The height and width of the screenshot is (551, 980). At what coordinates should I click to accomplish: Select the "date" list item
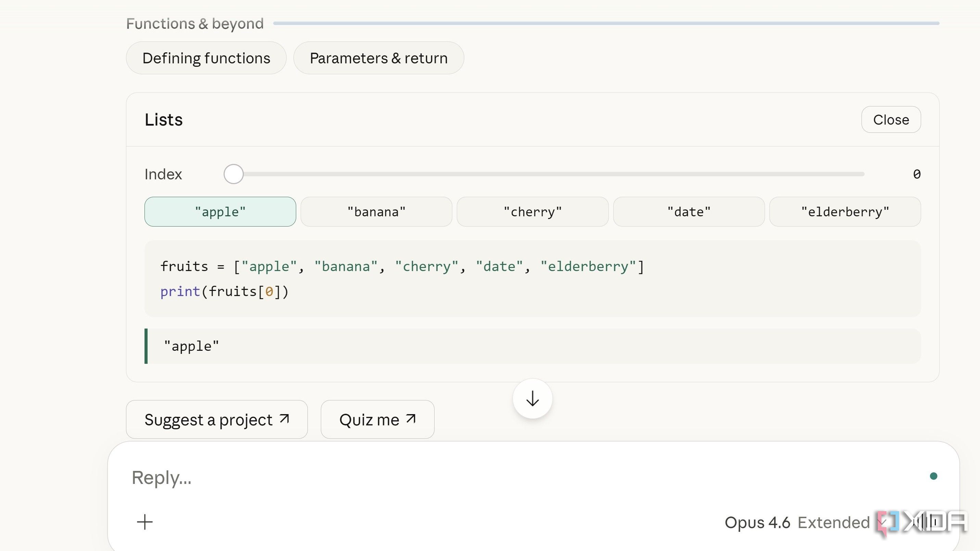[689, 212]
